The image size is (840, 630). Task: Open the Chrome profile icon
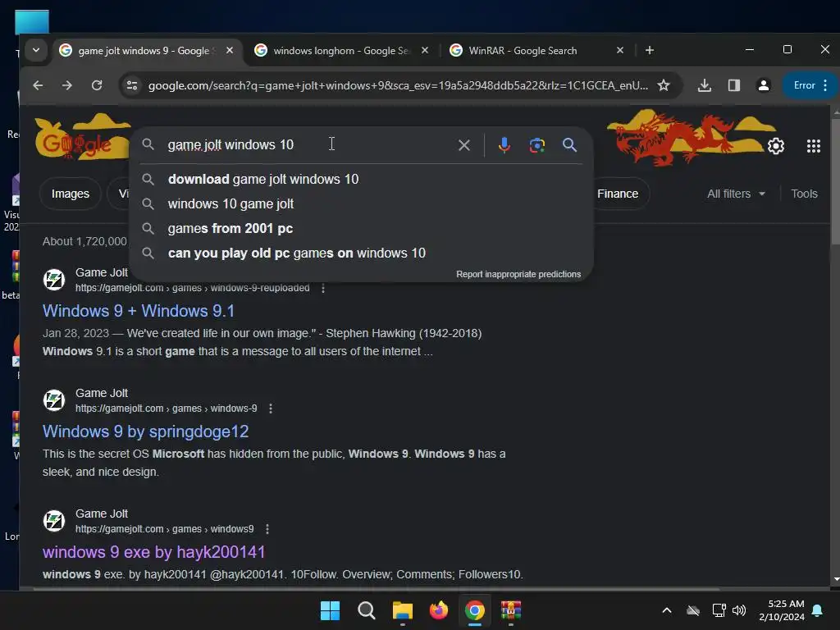pos(764,85)
